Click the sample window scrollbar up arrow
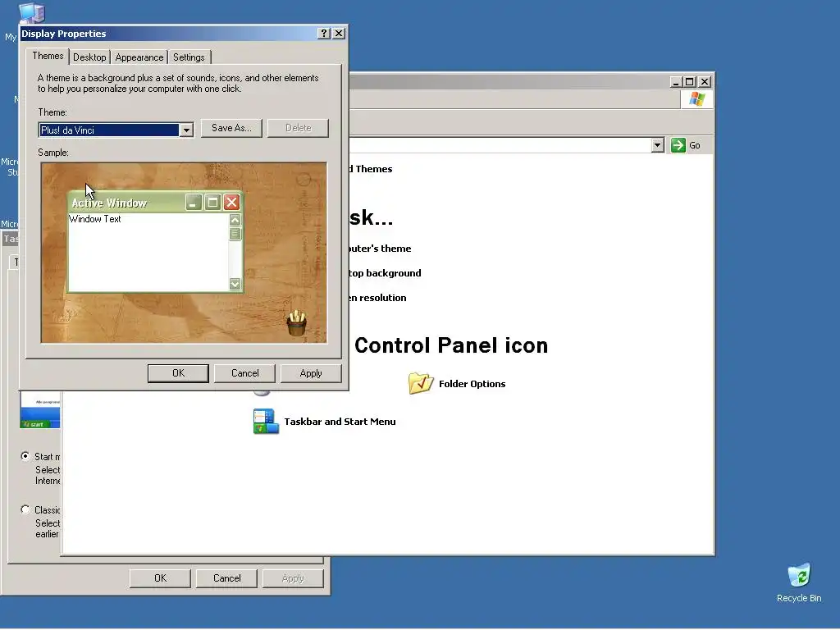The image size is (840, 630). click(x=235, y=220)
